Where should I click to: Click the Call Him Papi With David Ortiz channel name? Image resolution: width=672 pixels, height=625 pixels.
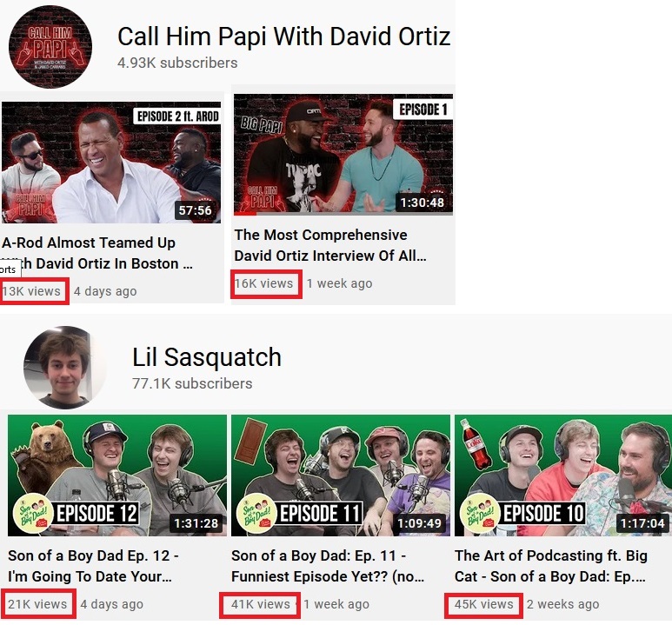point(283,36)
